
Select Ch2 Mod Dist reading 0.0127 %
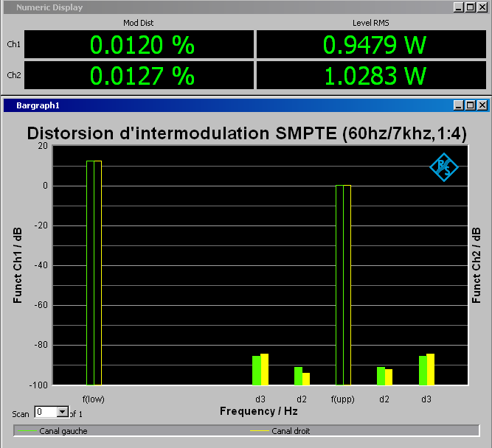pos(139,75)
